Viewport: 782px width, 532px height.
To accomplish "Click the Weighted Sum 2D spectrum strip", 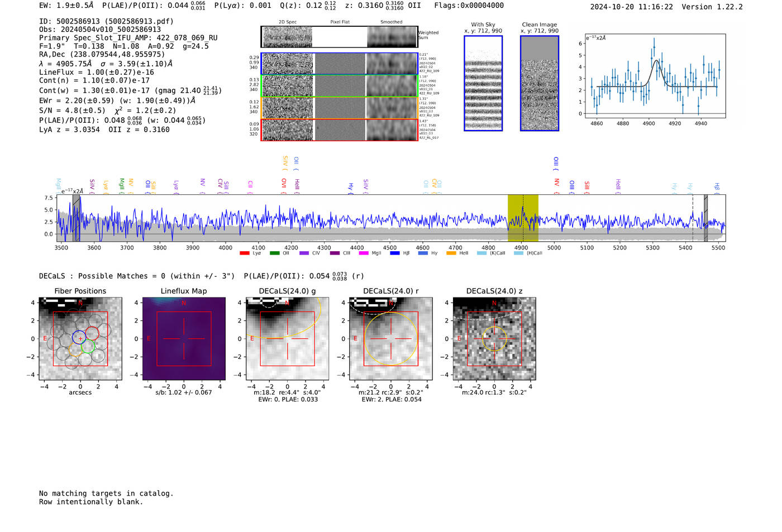I will coord(340,37).
